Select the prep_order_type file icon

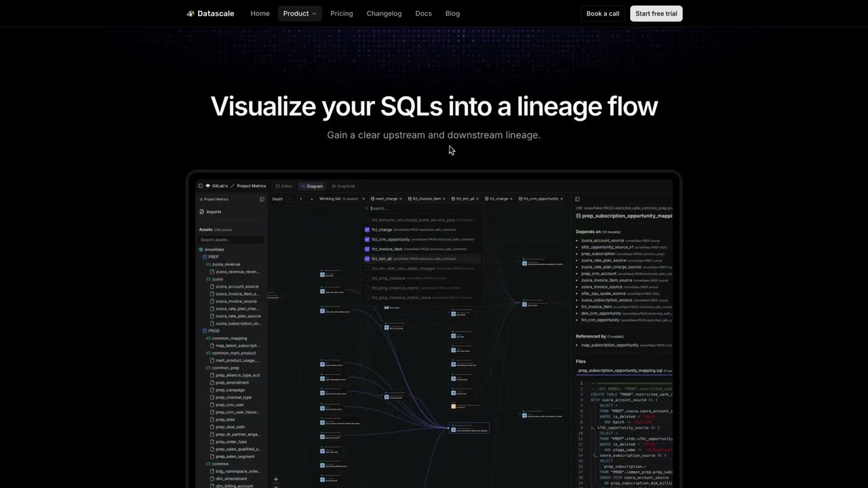pos(212,442)
